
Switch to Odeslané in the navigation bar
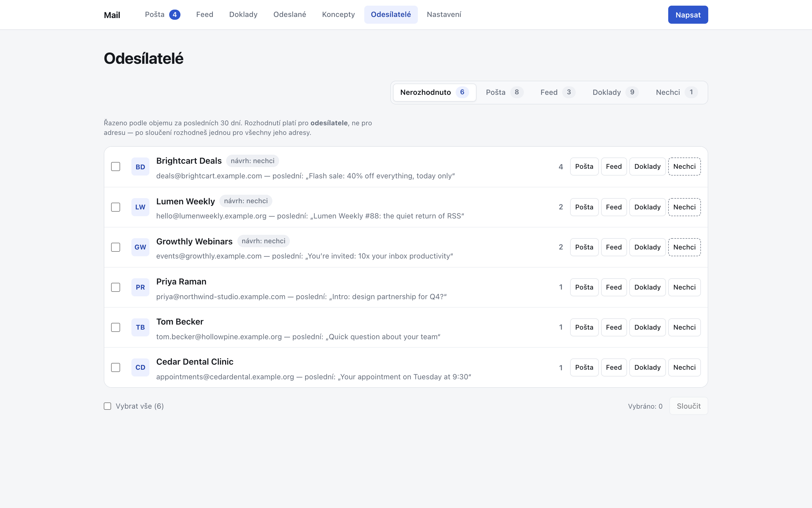[290, 14]
